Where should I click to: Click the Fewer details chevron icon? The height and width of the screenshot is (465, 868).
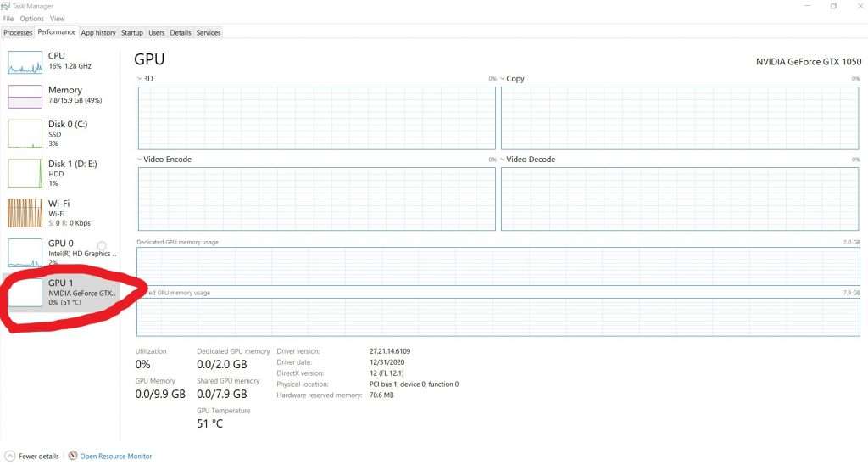pyautogui.click(x=10, y=457)
